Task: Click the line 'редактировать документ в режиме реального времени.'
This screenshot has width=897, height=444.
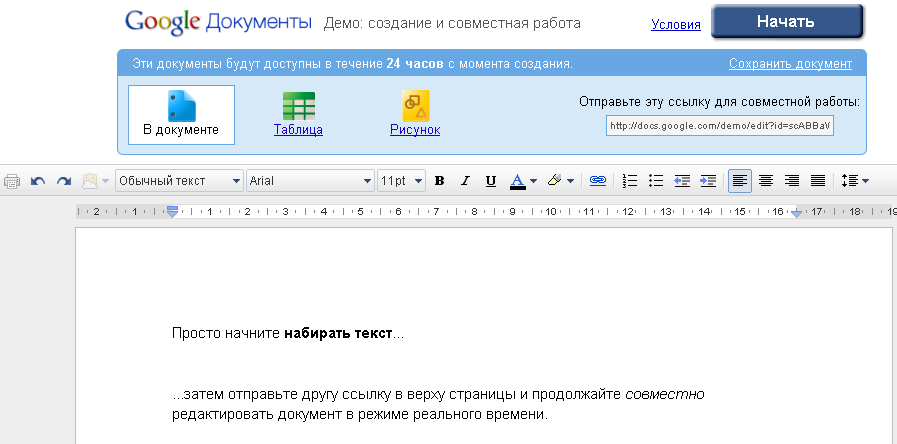Action: (x=360, y=415)
